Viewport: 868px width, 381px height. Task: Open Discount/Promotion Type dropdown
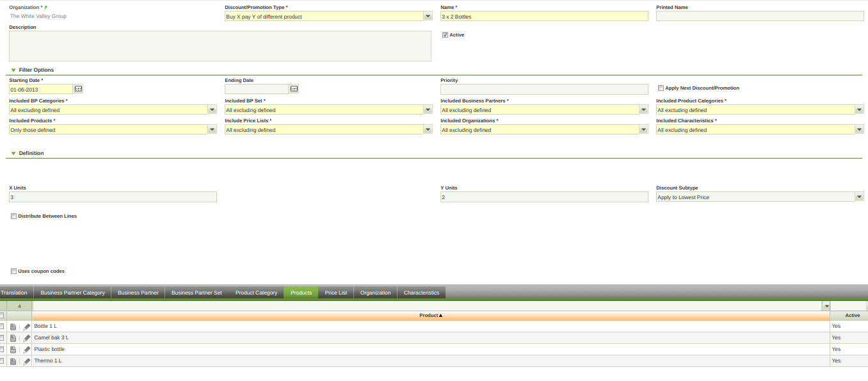428,16
